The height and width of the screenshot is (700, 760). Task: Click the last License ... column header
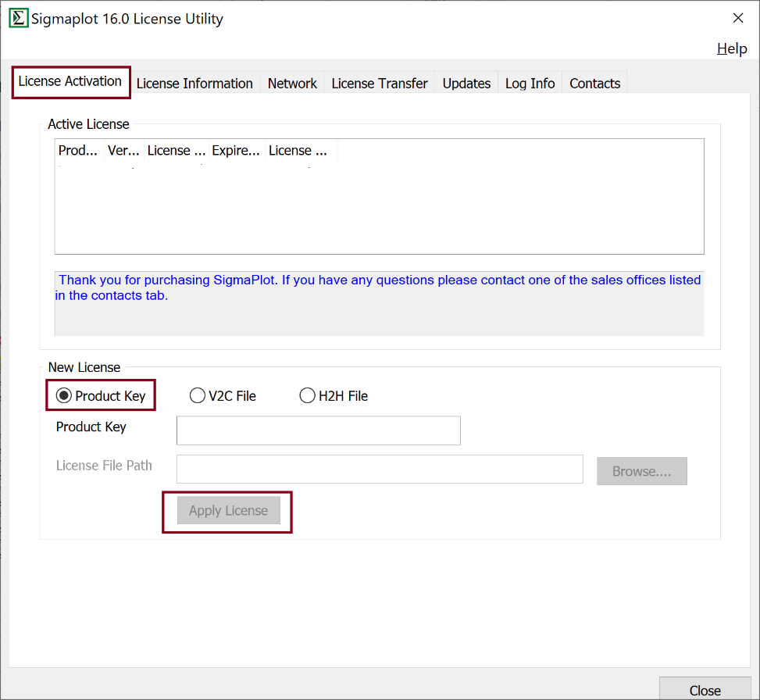click(301, 150)
